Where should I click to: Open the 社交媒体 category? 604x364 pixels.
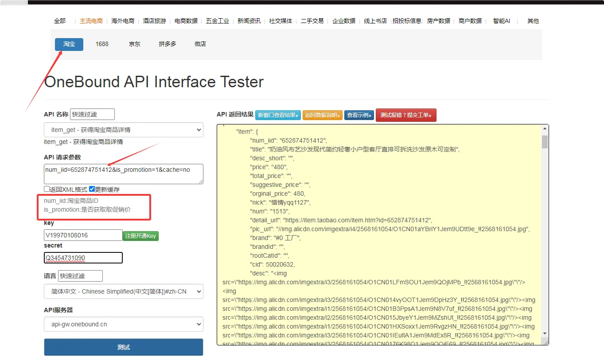coord(281,21)
